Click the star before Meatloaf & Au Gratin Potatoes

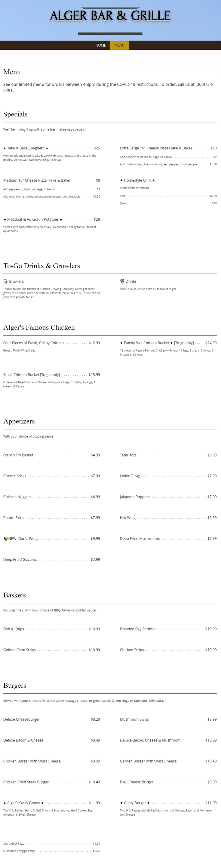5,220
